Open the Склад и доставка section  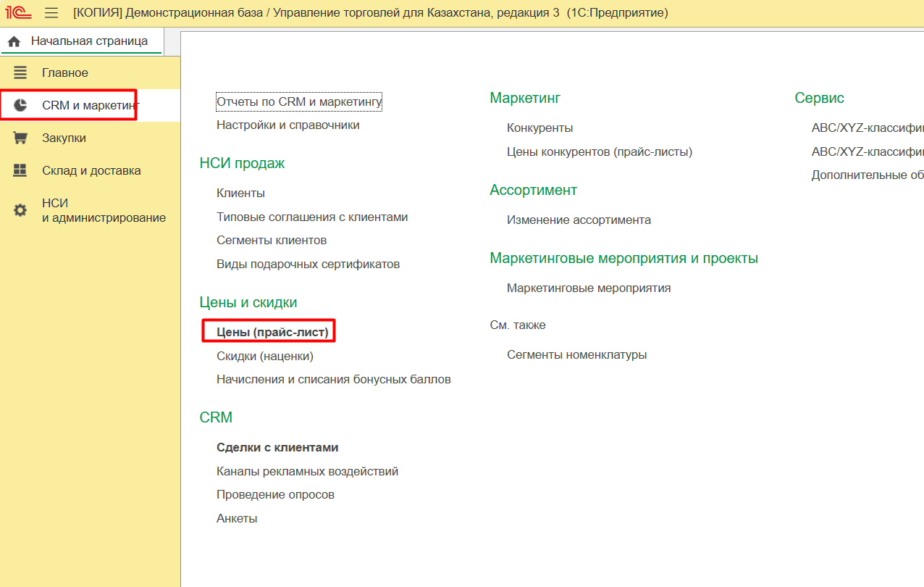click(x=91, y=170)
